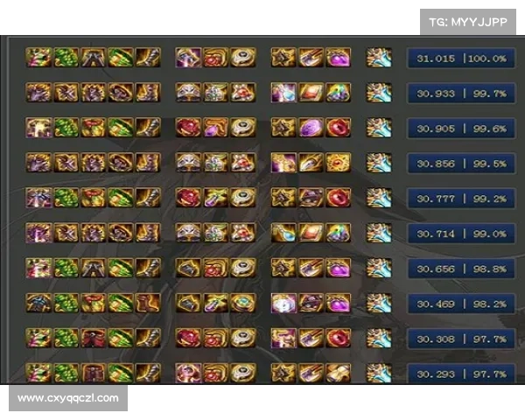This screenshot has height=420, width=525.
Task: Select the teal ring icon in 30.469 row
Action: 242,303
